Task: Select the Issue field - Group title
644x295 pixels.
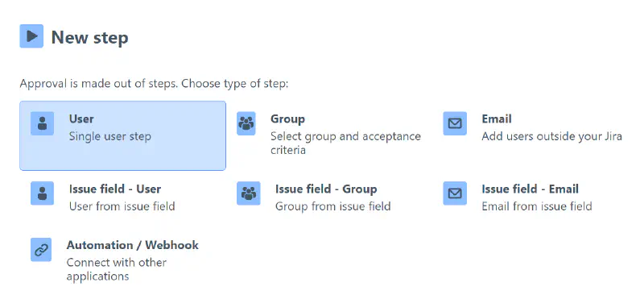Action: pos(326,189)
